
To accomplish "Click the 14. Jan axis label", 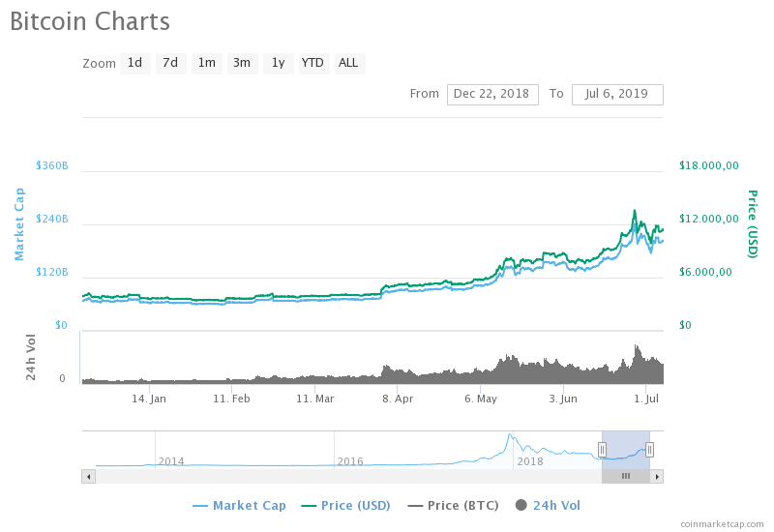I will (149, 399).
